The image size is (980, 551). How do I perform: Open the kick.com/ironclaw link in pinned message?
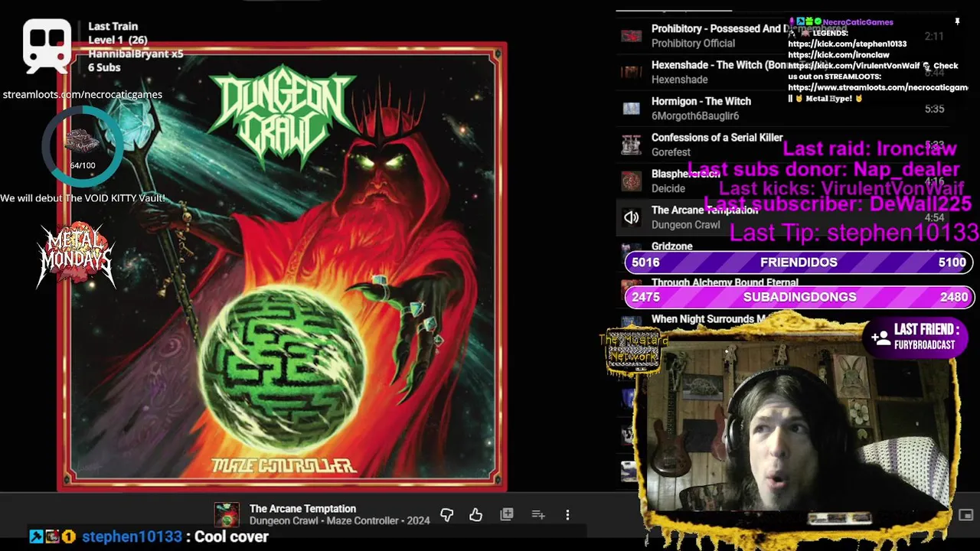tap(838, 55)
